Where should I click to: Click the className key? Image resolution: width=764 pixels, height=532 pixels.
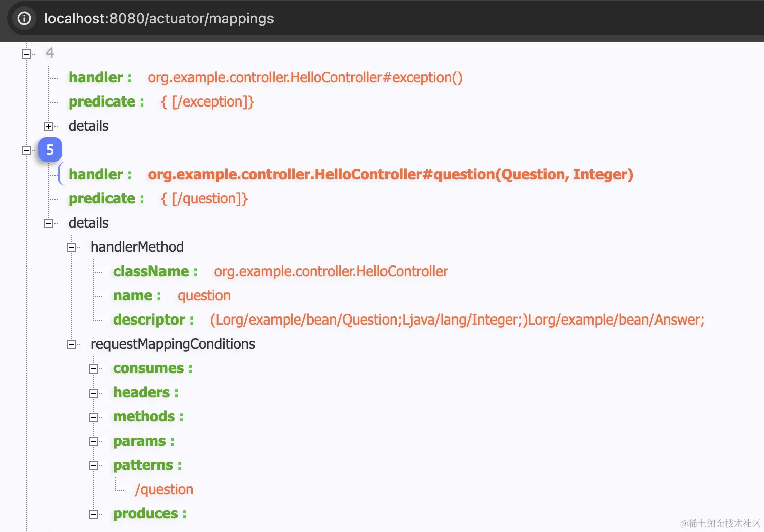(155, 271)
